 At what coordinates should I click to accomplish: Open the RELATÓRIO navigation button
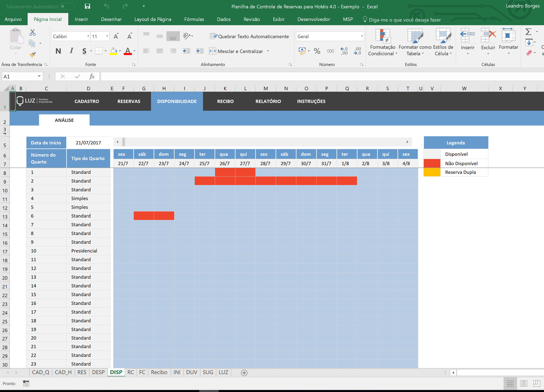(x=268, y=101)
